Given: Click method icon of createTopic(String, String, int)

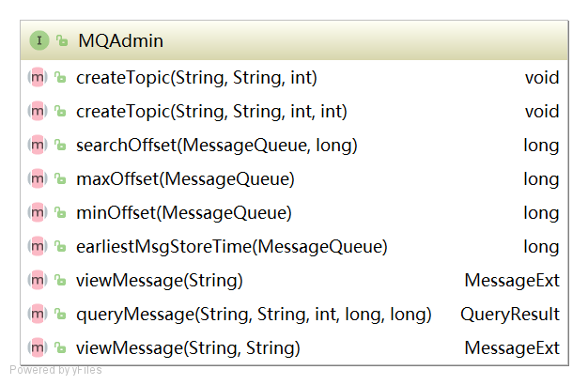Looking at the screenshot, I should [38, 77].
